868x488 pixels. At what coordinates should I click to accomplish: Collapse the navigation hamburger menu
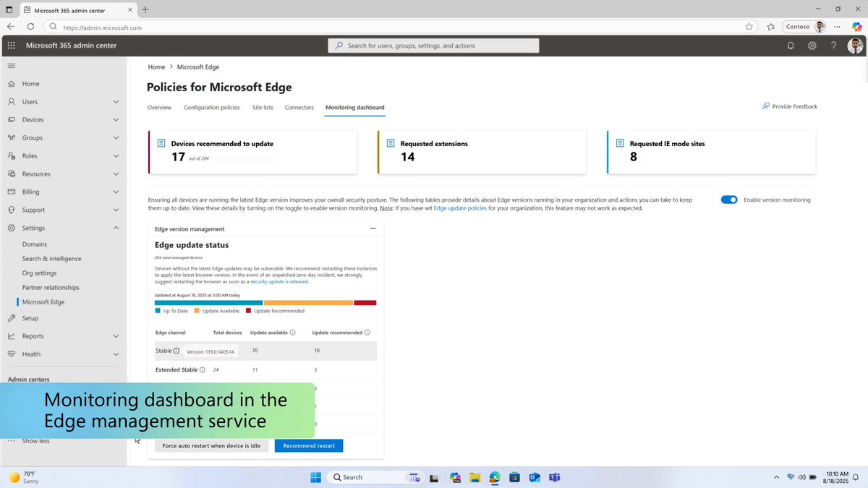(11, 66)
